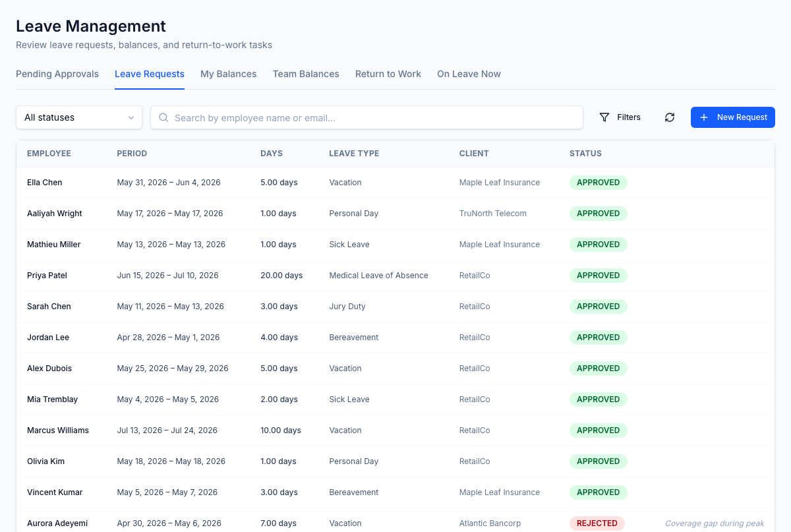Open the Return to Work tab
The height and width of the screenshot is (532, 791).
pyautogui.click(x=388, y=74)
